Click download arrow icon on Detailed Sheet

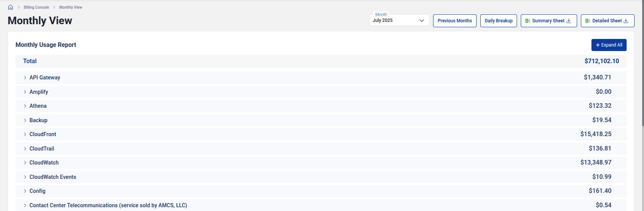(x=626, y=21)
